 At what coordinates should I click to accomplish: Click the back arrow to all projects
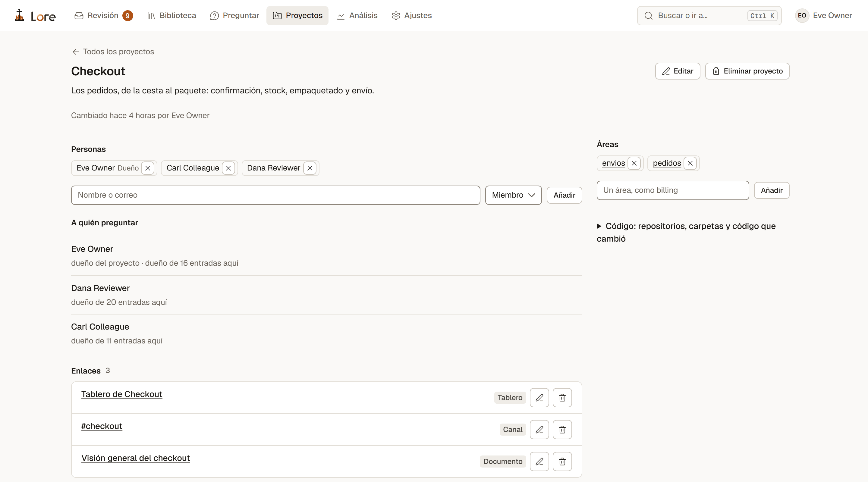[x=76, y=52]
